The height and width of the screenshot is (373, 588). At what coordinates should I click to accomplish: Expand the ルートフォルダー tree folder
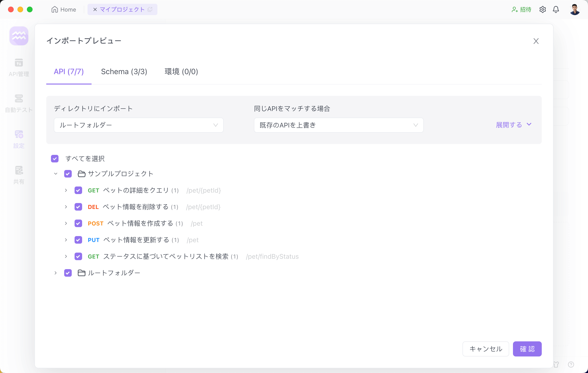point(56,273)
